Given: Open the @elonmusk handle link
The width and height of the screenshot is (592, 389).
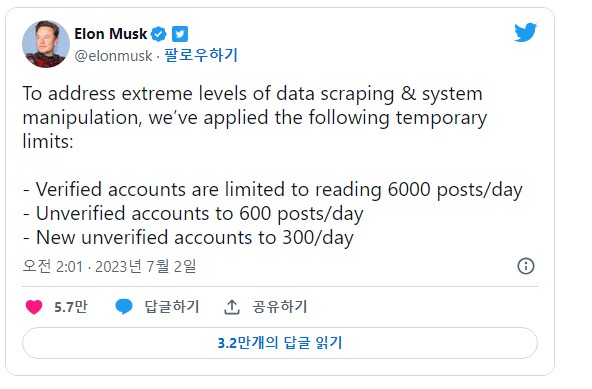Looking at the screenshot, I should tap(113, 56).
